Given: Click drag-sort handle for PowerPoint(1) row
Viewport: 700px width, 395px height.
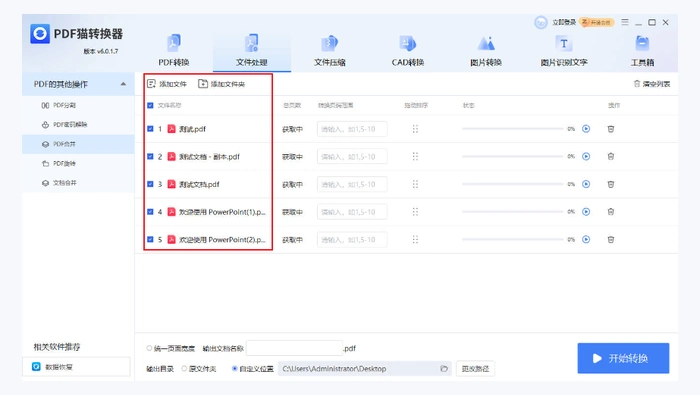Looking at the screenshot, I should [x=415, y=212].
